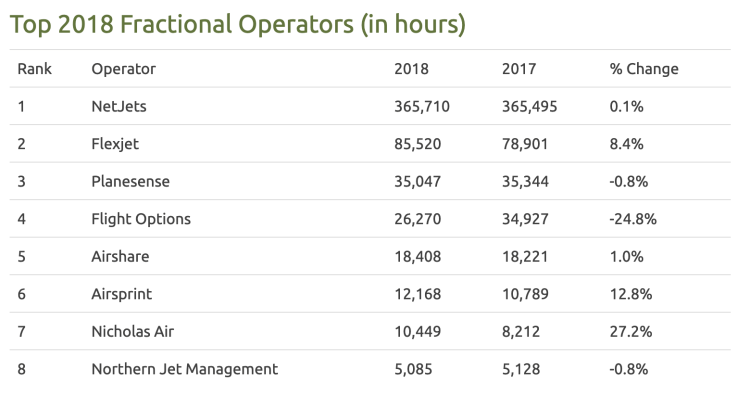
Task: Click the Planesense operator name
Action: tap(130, 181)
